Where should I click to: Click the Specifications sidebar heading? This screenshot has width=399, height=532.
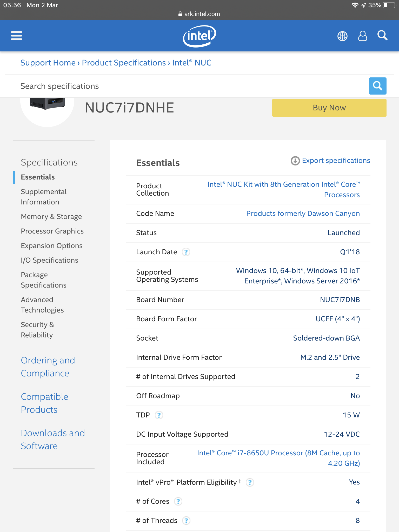click(49, 162)
